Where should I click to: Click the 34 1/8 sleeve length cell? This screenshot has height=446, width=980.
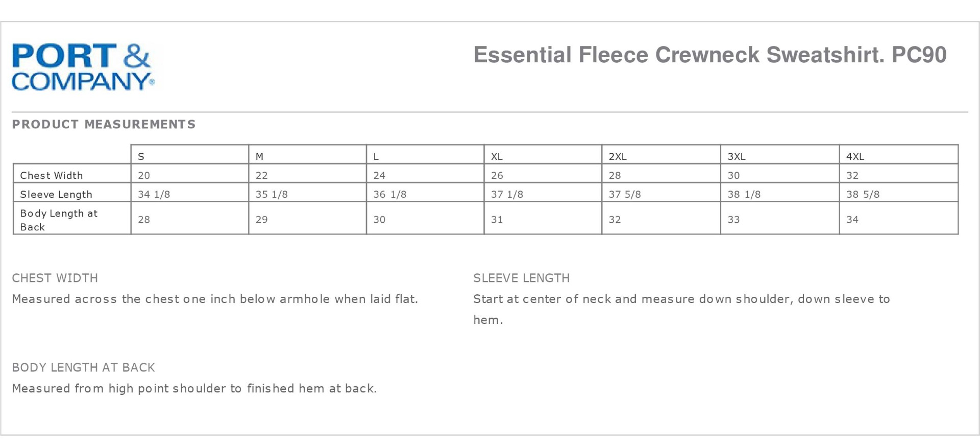[x=154, y=194]
